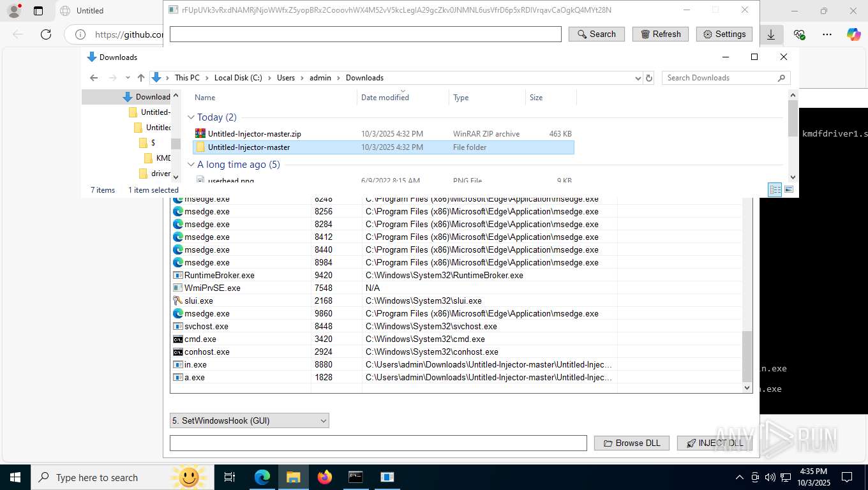Select slui.exe process row
Screen dimensions: 868x490
click(x=457, y=301)
